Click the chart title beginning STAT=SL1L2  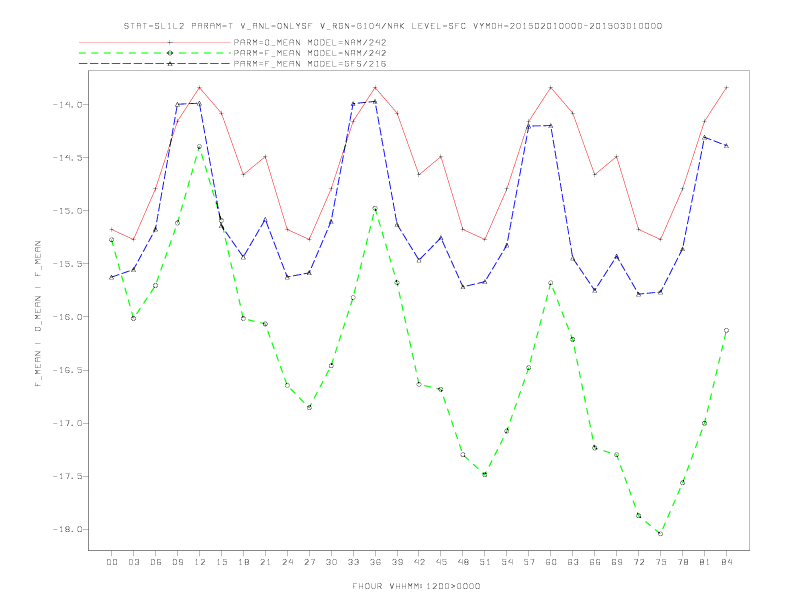point(393,26)
